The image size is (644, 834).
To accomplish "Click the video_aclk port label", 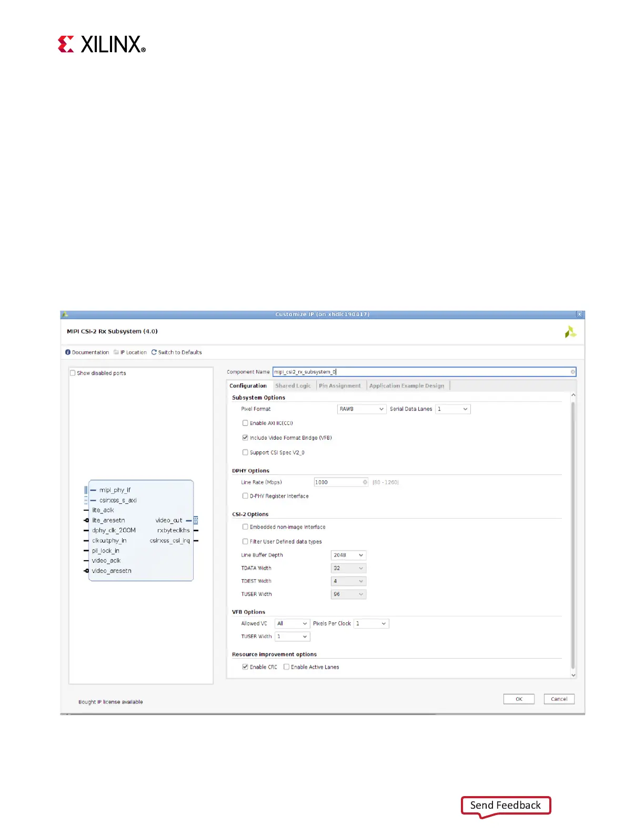I will (106, 561).
